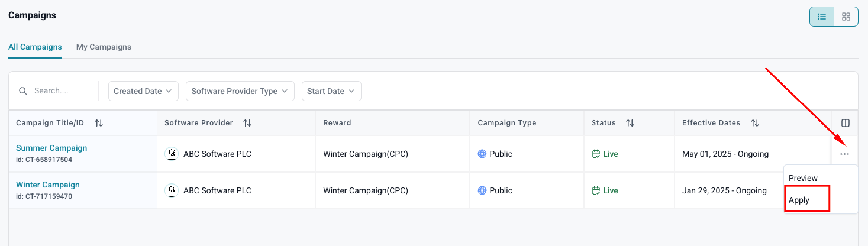This screenshot has height=246, width=868.
Task: Open Summer Campaign row three-dot menu
Action: (x=844, y=154)
